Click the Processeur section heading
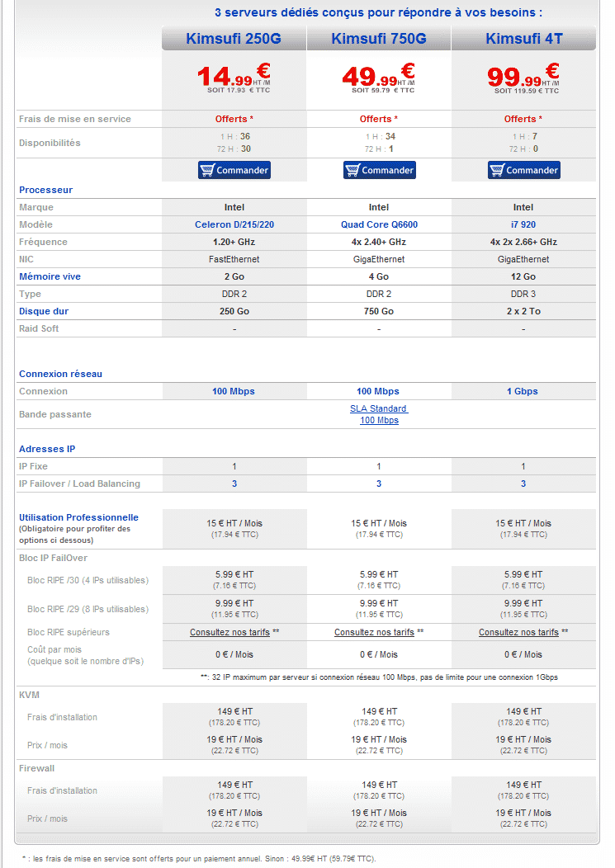This screenshot has width=615, height=868. (x=45, y=190)
